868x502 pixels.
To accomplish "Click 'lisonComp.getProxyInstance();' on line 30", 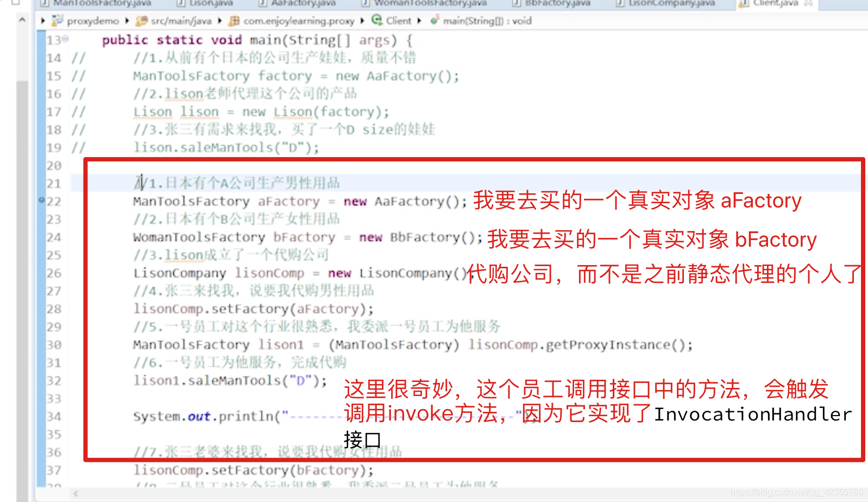I will click(x=581, y=345).
